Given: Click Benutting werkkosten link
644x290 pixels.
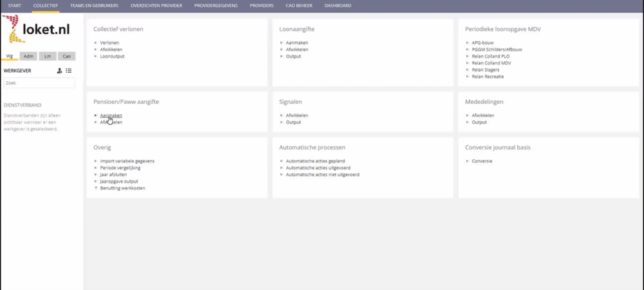Looking at the screenshot, I should pos(122,188).
